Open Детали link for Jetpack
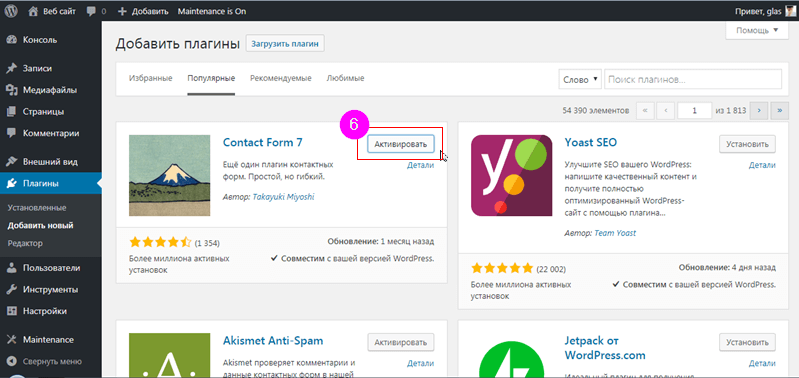The width and height of the screenshot is (799, 378). pyautogui.click(x=762, y=363)
